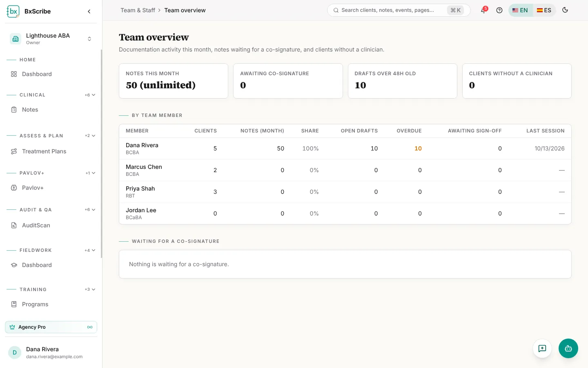Expand the Clinical section

(x=90, y=95)
